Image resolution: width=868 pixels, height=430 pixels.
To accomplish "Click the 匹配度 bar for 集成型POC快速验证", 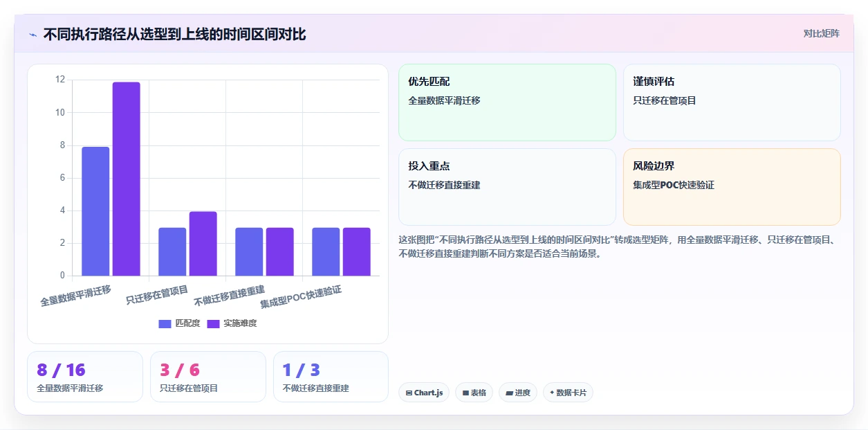I will click(x=326, y=251).
